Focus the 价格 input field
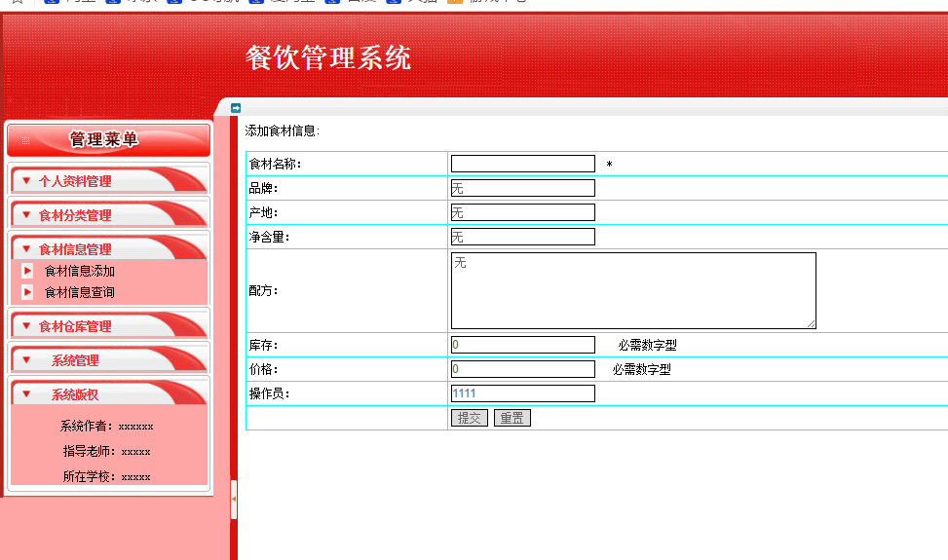 click(523, 369)
